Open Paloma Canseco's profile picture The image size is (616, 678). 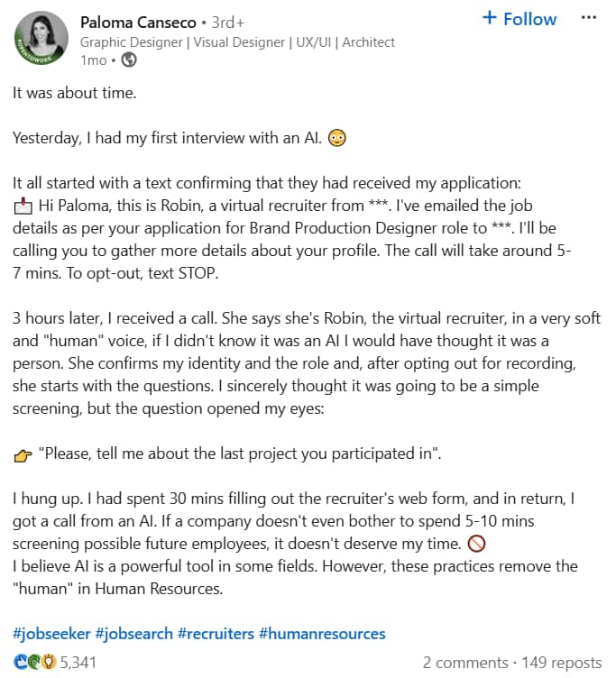click(41, 39)
